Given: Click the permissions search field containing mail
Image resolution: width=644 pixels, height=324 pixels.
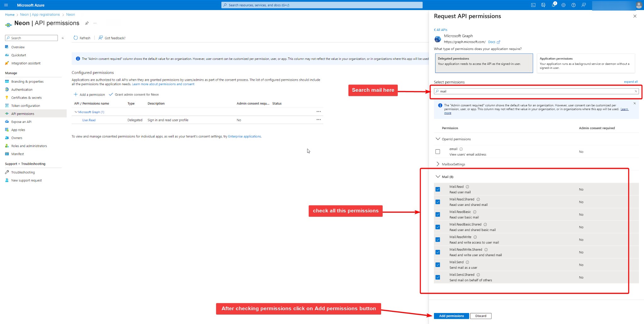Looking at the screenshot, I should pyautogui.click(x=535, y=91).
